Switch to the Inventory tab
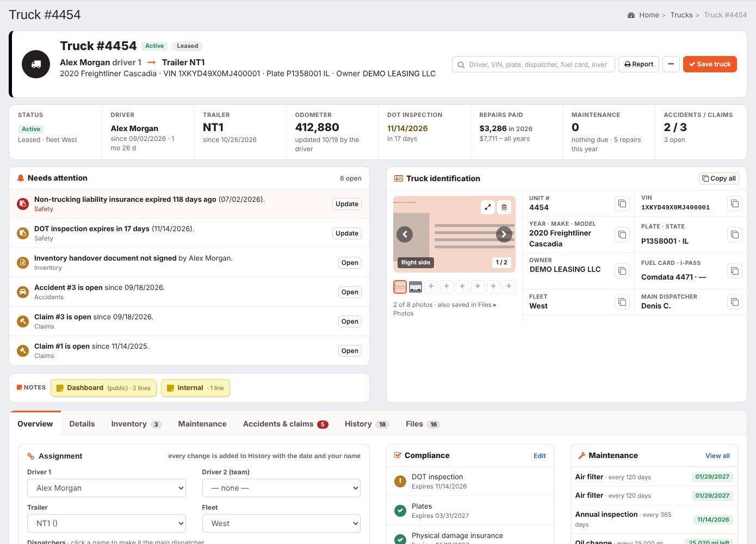This screenshot has width=756, height=544. pos(136,424)
